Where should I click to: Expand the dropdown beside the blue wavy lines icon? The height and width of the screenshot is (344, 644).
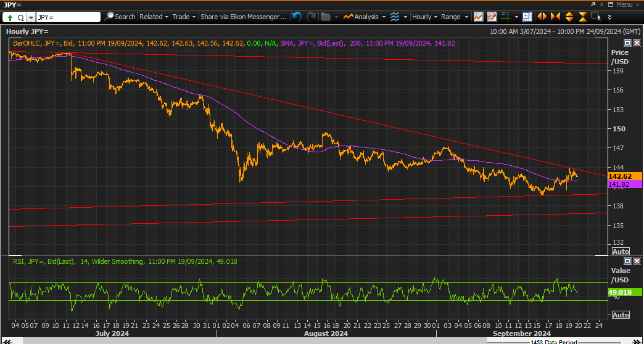(x=405, y=17)
